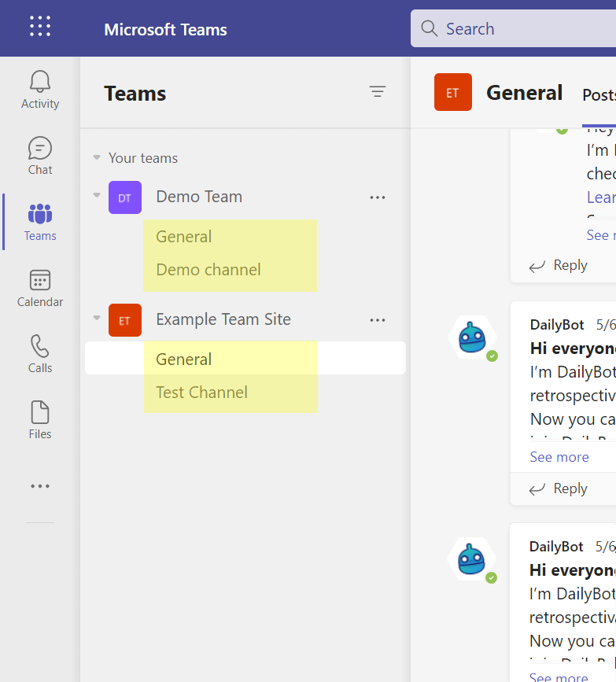Show more apps ellipsis in sidebar

point(40,486)
